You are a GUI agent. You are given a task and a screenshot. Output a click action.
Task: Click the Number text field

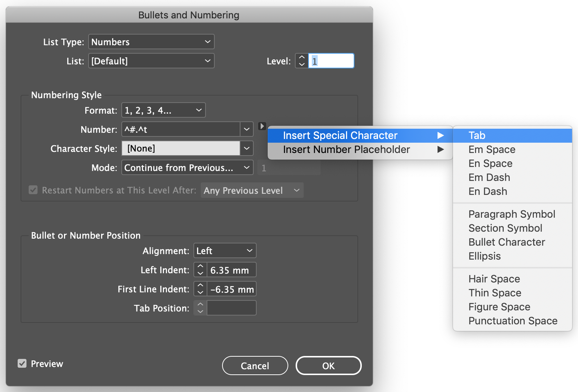click(x=181, y=129)
